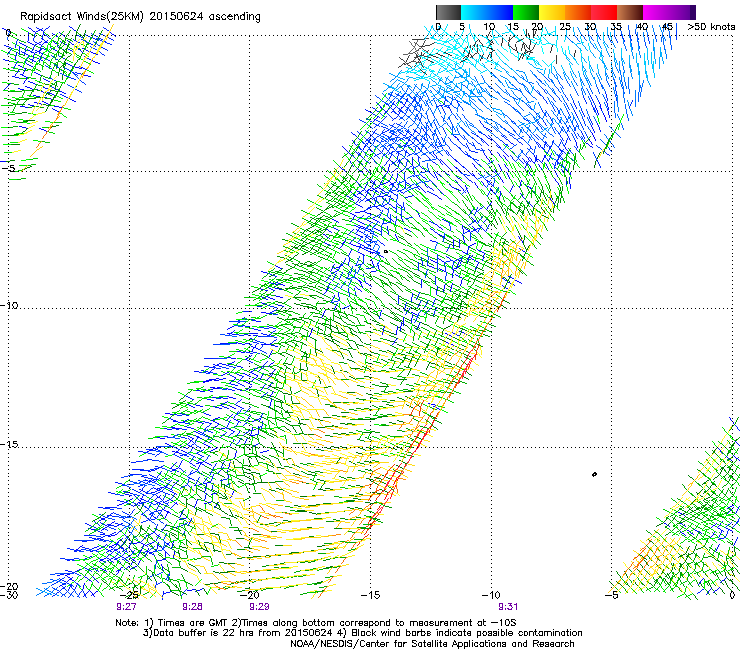
Task: Click the orange 25–30 knots color scale segment
Action: 578,12
